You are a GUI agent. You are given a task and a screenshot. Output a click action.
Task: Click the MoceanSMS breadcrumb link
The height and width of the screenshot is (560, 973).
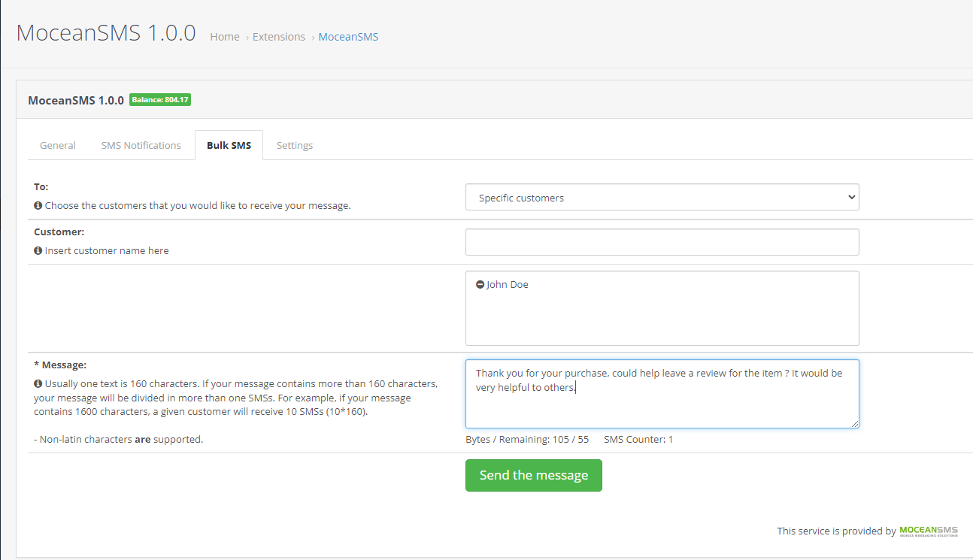(348, 36)
